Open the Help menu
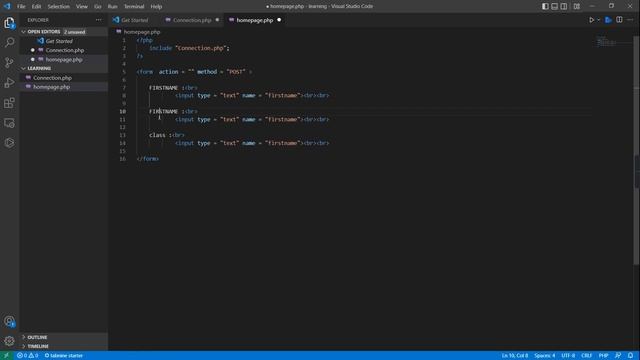This screenshot has height=360, width=640. [156, 7]
